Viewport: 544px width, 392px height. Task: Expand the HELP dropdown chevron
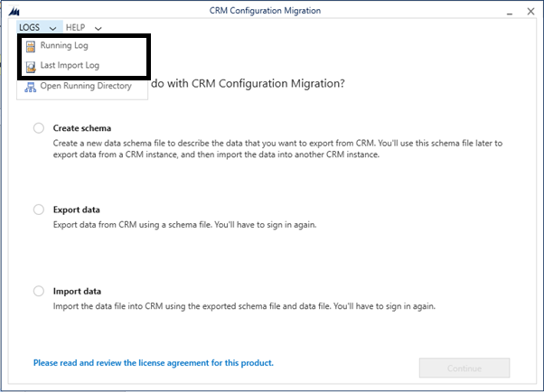pyautogui.click(x=98, y=28)
